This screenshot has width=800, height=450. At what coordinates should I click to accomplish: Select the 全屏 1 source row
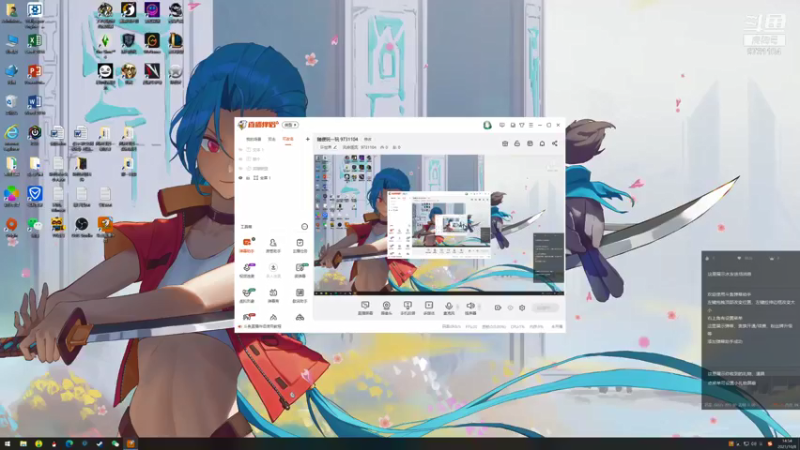pos(273,178)
